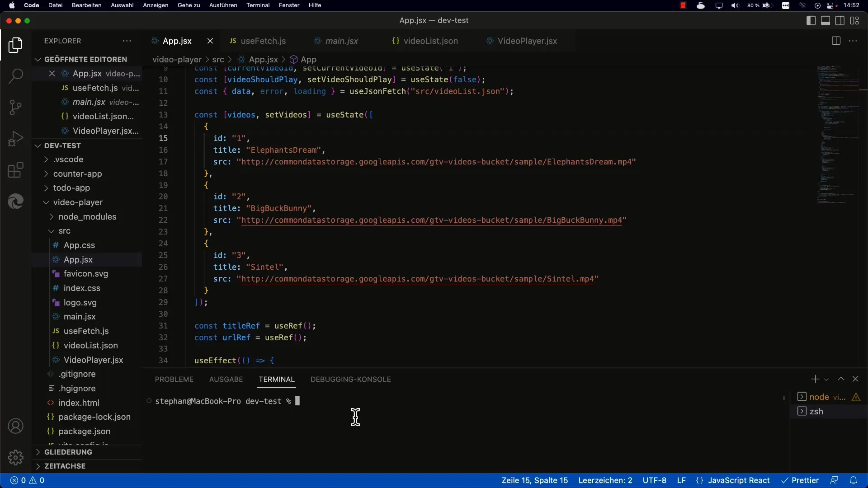Screen dimensions: 868x488
Task: Expand the GLIEDERUNG section
Action: (68, 452)
